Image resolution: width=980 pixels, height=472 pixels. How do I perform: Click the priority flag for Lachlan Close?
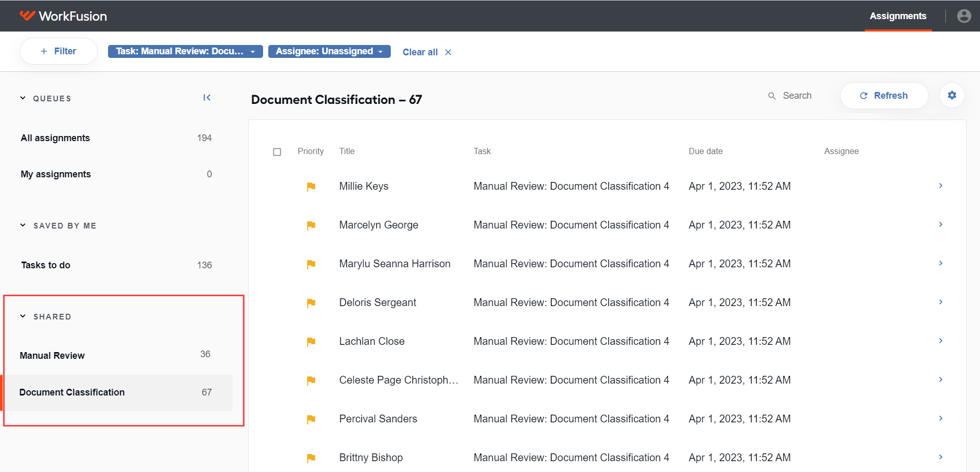311,342
